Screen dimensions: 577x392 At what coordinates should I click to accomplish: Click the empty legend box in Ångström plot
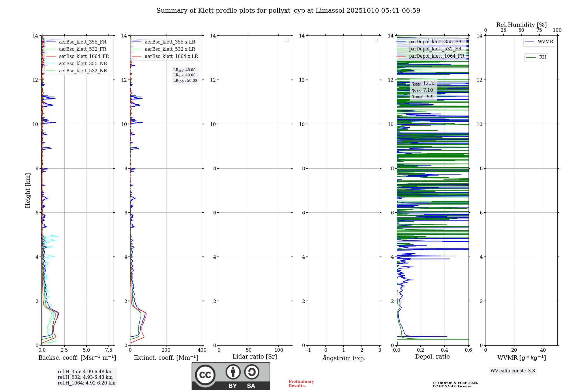click(376, 40)
